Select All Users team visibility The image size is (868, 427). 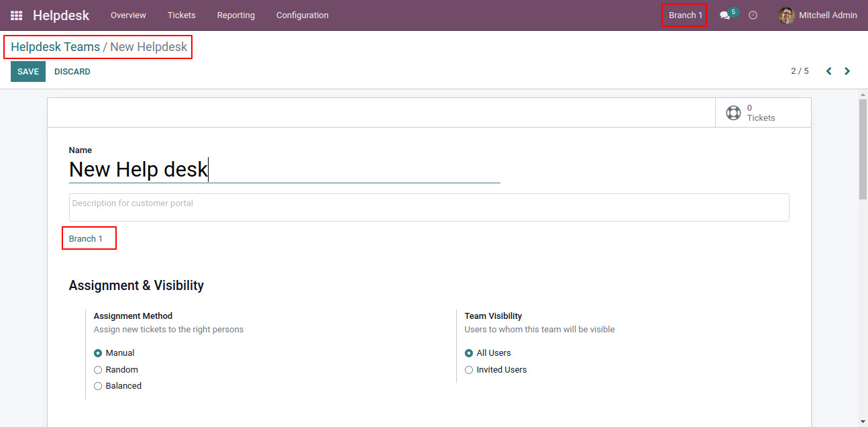tap(469, 353)
